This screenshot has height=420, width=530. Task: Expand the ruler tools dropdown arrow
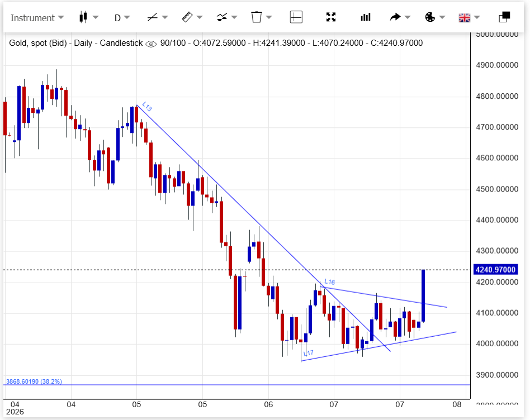click(x=200, y=17)
